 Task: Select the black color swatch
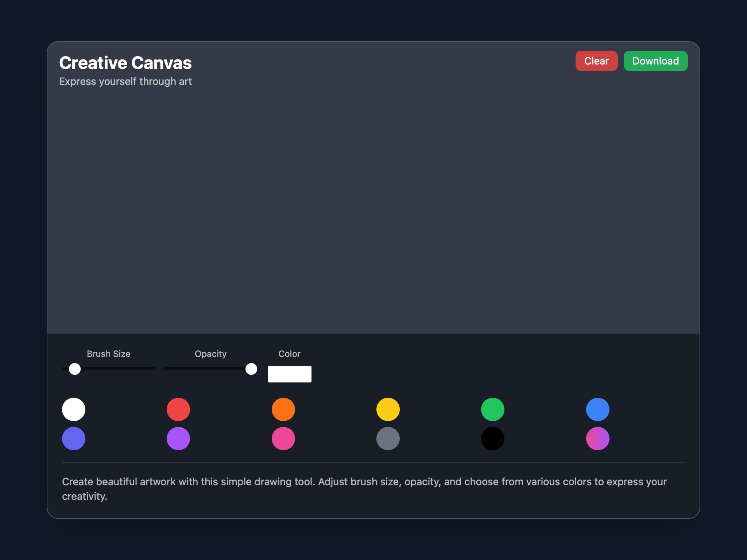coord(492,439)
